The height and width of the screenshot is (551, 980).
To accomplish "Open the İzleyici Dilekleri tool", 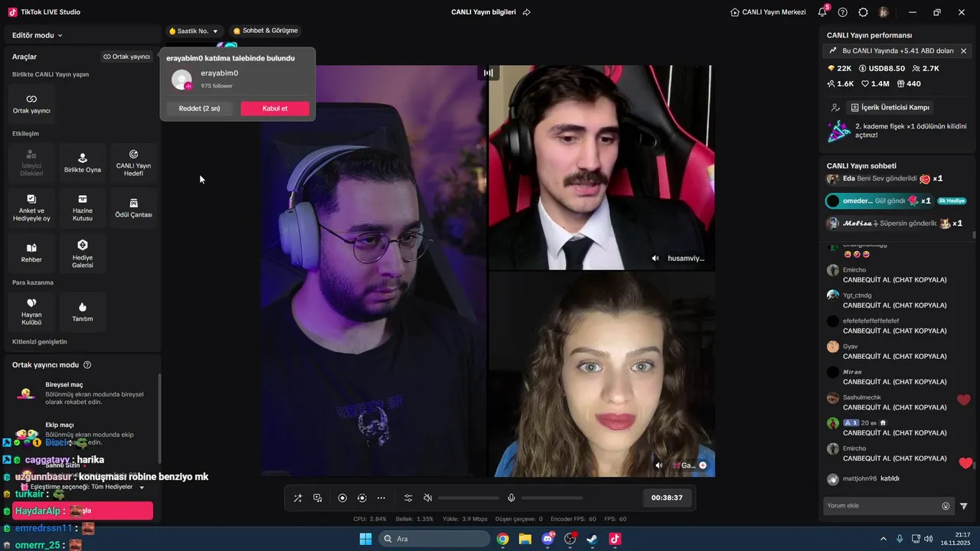I will (x=31, y=163).
